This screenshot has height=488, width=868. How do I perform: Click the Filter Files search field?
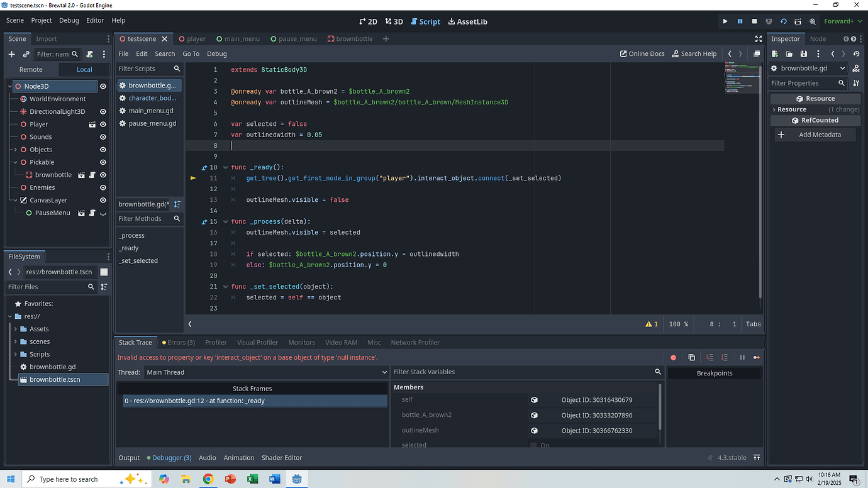(x=47, y=286)
